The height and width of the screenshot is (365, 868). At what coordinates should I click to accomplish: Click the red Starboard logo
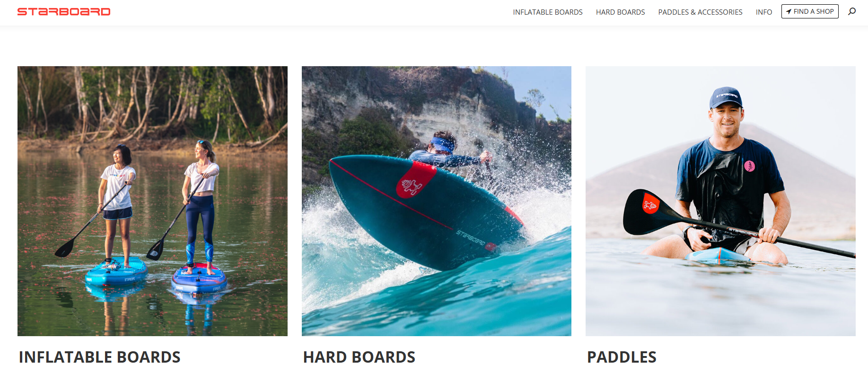[x=64, y=12]
